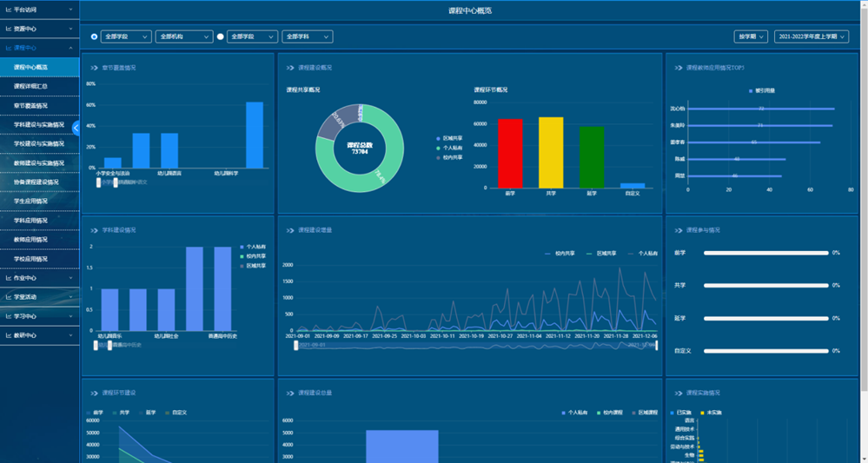This screenshot has height=463, width=868.
Task: Click the double-arrow icon of 课程建设增量 panel
Action: pos(290,230)
